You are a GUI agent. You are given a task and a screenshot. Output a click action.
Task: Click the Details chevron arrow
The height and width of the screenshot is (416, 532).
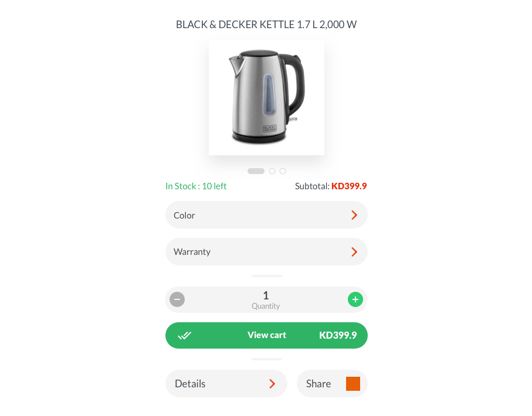272,384
